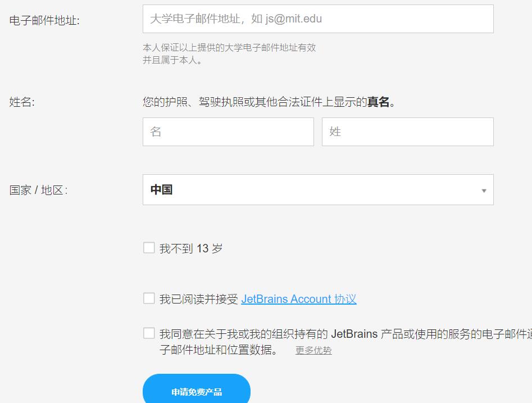Image resolution: width=532 pixels, height=403 pixels.
Task: Click the 姓名 label
Action: tap(22, 102)
